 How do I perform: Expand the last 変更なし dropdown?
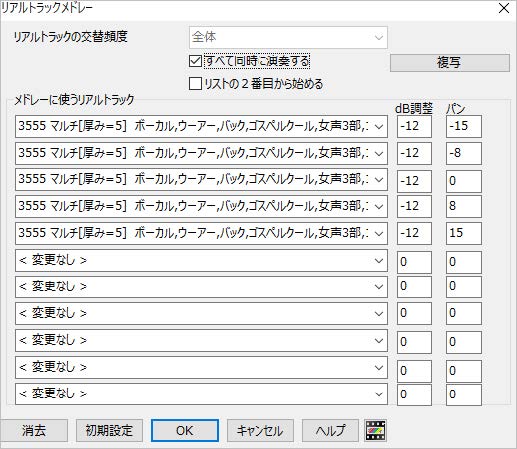coord(201,394)
